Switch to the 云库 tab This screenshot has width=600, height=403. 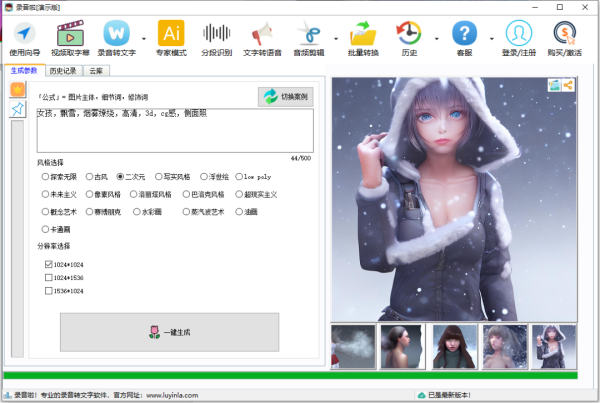point(97,71)
